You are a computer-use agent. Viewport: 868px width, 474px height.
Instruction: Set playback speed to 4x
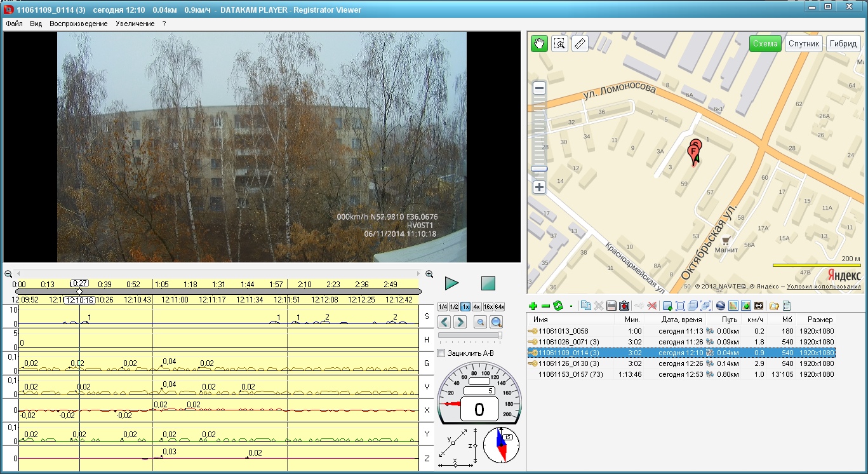(476, 306)
